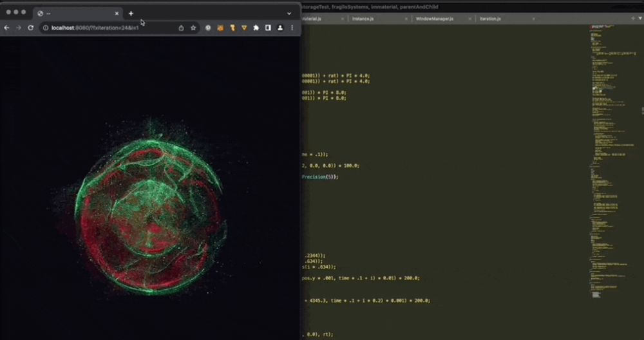Open the round grey extension before the fox

pyautogui.click(x=208, y=28)
